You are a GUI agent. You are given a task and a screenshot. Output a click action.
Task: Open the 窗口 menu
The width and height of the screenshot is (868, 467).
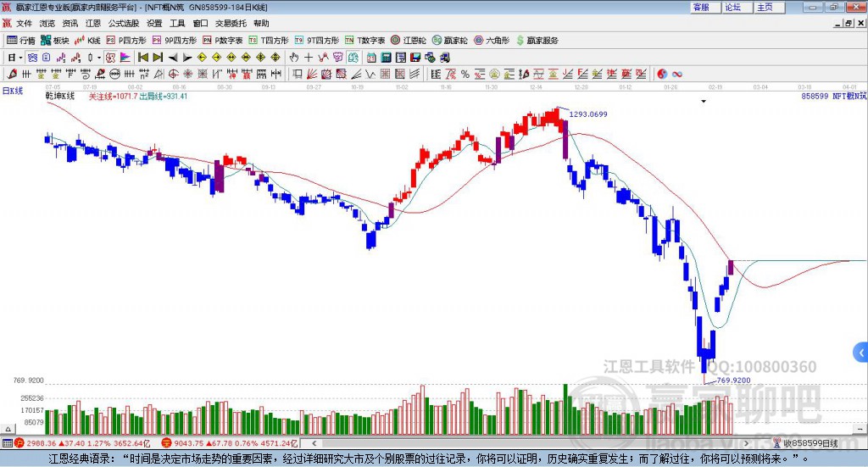tap(200, 23)
